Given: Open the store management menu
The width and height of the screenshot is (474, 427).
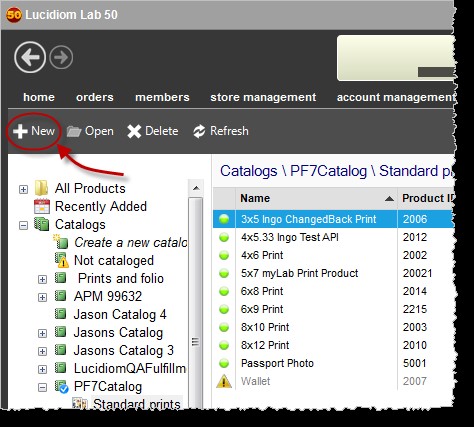Looking at the screenshot, I should 263,97.
